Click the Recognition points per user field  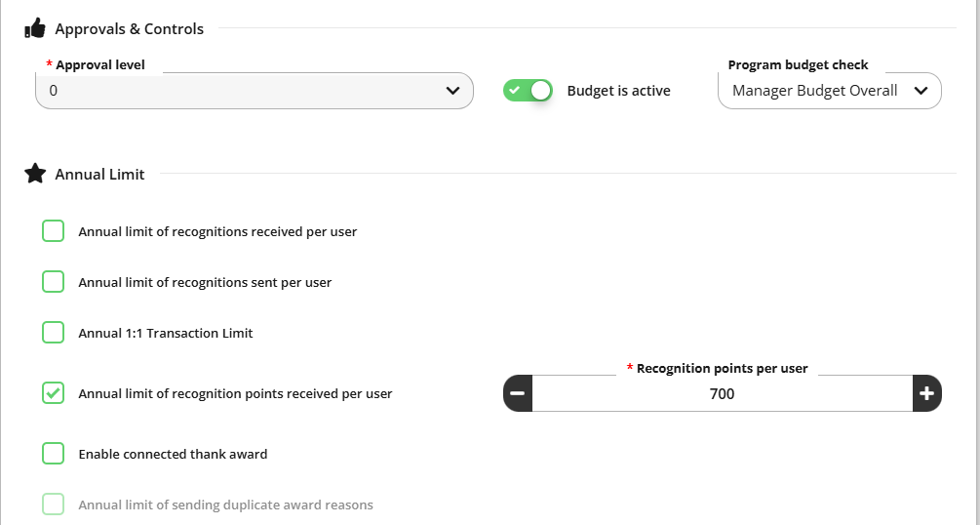point(722,393)
